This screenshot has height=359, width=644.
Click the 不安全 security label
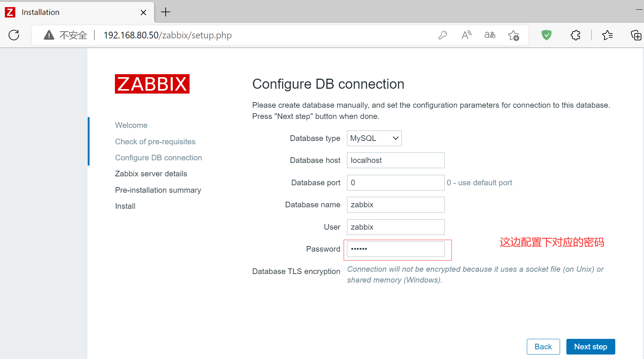(x=73, y=35)
